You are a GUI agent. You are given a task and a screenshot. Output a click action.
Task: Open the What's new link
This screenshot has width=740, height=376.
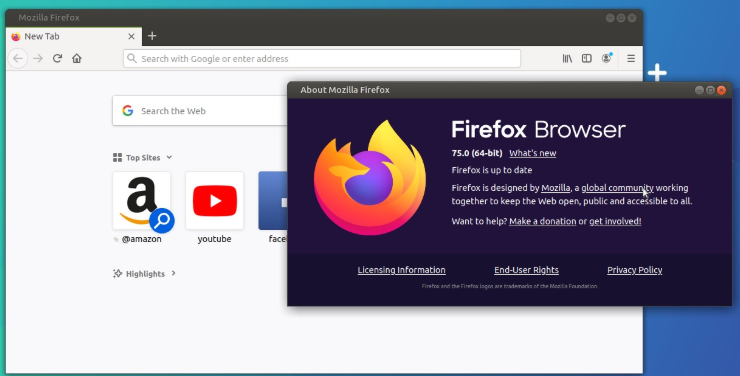[532, 153]
